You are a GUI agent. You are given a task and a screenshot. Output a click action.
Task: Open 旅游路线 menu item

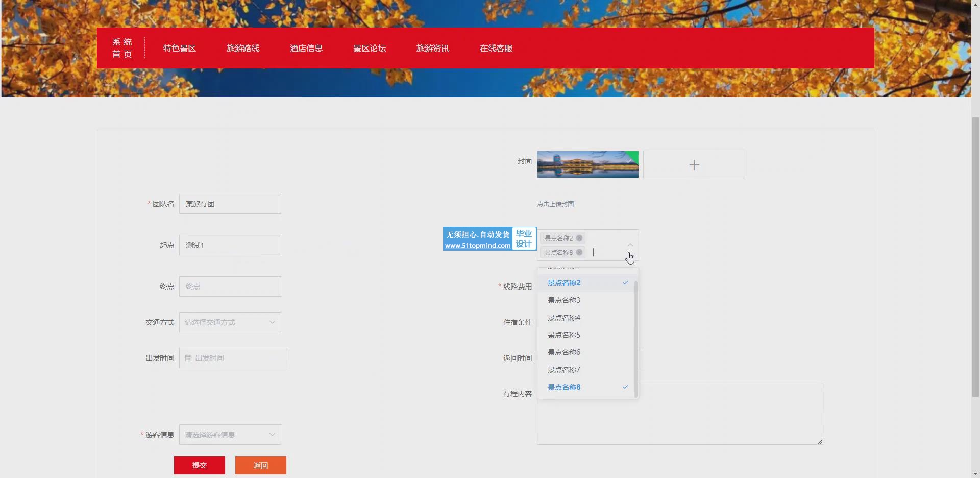(243, 48)
